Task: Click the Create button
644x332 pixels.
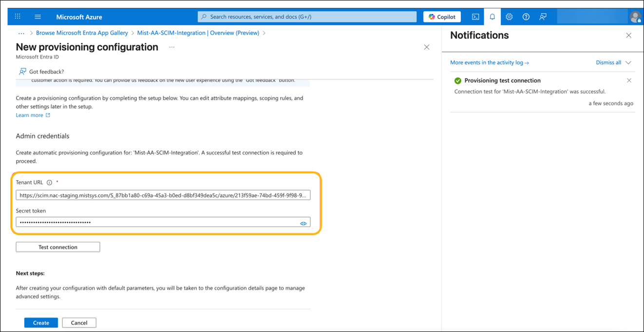Action: 41,322
